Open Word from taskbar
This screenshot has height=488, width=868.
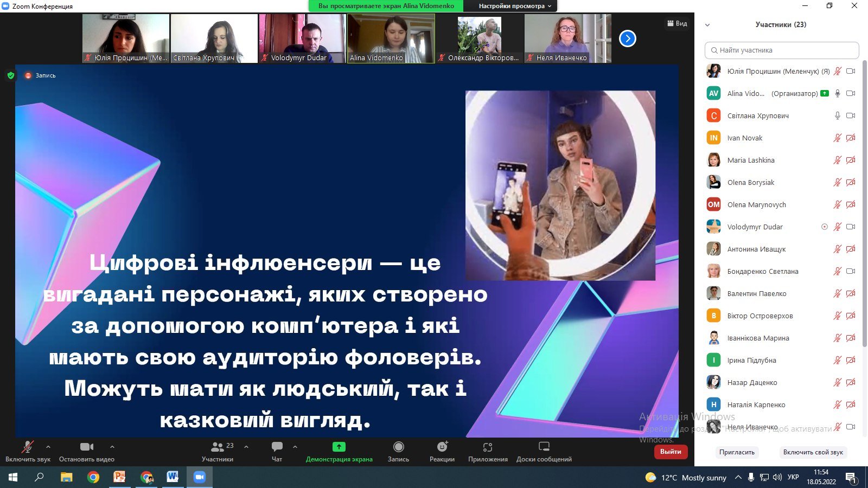(173, 477)
